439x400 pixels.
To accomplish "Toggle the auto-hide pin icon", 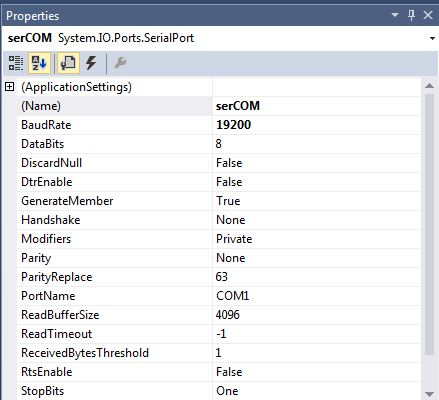I will pyautogui.click(x=412, y=15).
